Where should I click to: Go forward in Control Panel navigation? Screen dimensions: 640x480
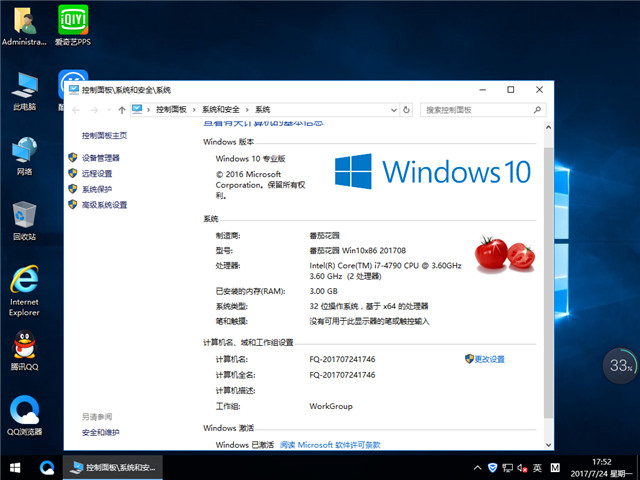click(94, 110)
